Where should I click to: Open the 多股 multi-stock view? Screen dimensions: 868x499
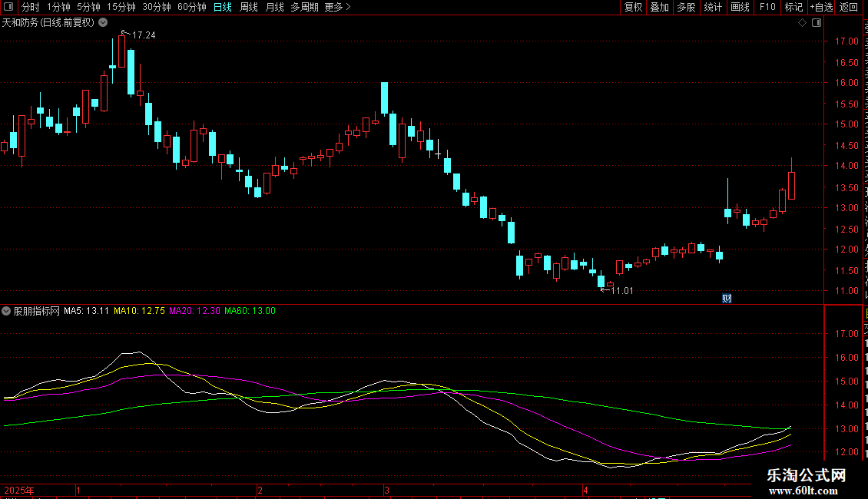coord(686,7)
